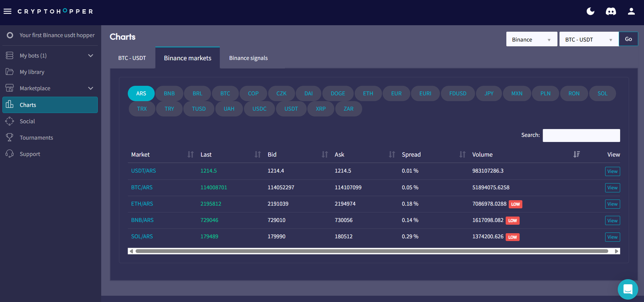Screen dimensions: 644x302
Task: Open the user profile icon
Action: pos(631,11)
